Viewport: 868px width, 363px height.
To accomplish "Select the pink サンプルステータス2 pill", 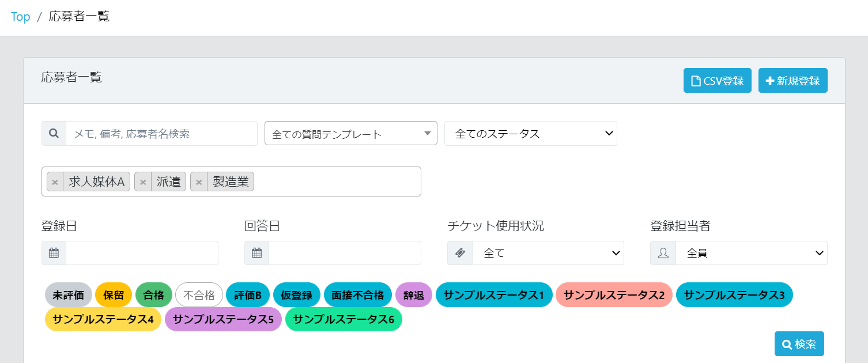I will pyautogui.click(x=614, y=295).
